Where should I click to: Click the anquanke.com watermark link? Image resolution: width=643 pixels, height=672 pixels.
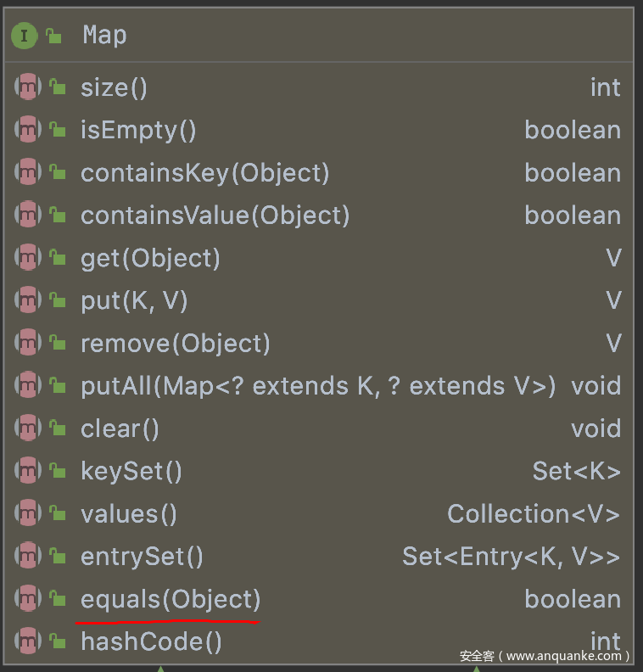pyautogui.click(x=545, y=656)
